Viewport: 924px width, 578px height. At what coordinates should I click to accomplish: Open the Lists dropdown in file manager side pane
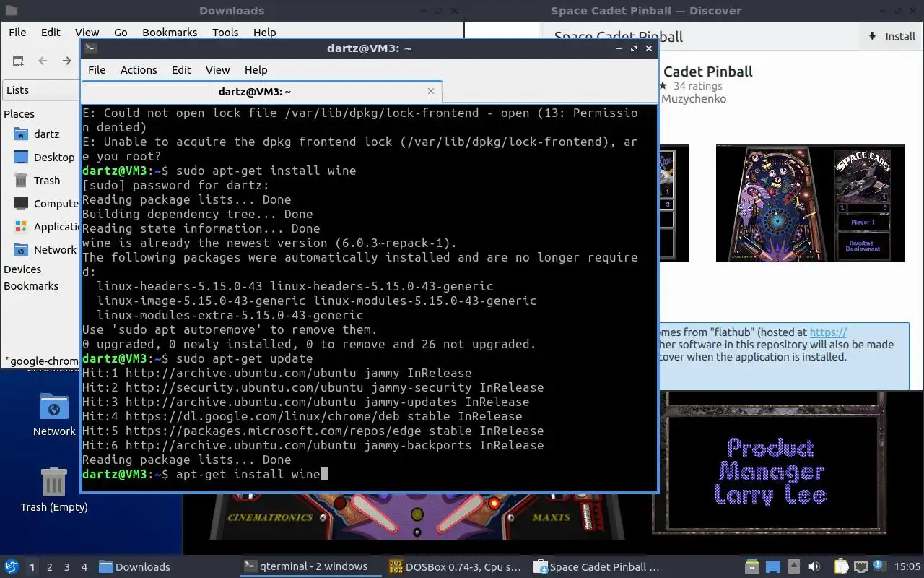point(42,90)
